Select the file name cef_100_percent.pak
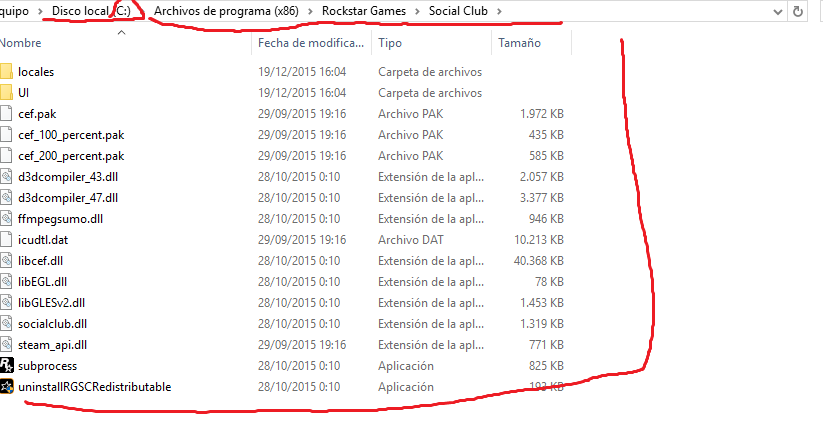 [71, 135]
